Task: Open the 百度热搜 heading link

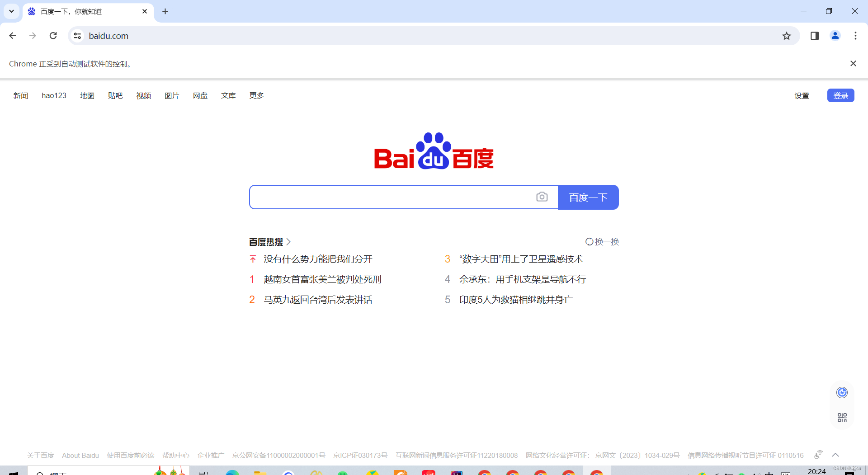Action: click(269, 242)
